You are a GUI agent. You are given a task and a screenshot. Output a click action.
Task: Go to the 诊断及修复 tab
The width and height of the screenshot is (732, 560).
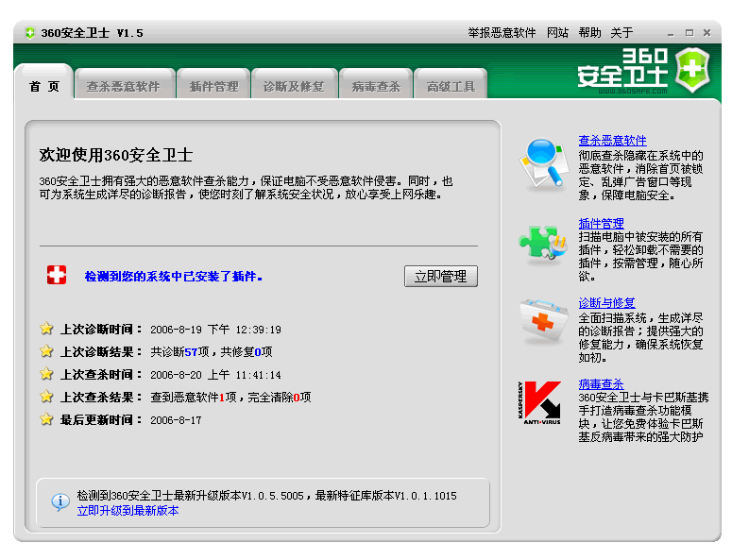pyautogui.click(x=294, y=85)
